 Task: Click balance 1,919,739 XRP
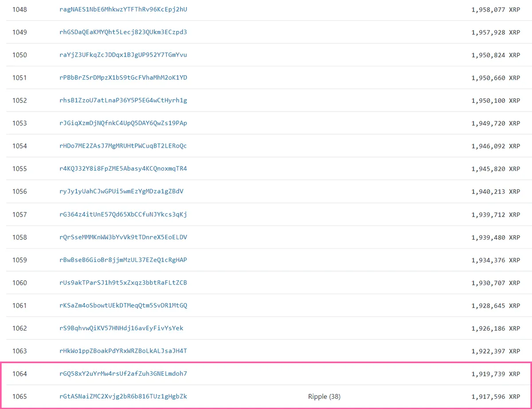pos(496,374)
